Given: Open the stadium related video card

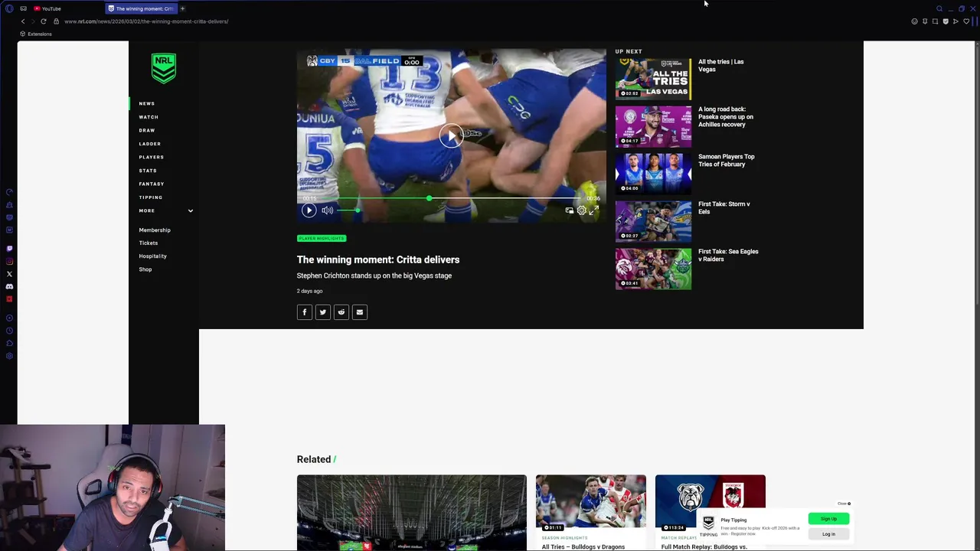Looking at the screenshot, I should coord(412,512).
